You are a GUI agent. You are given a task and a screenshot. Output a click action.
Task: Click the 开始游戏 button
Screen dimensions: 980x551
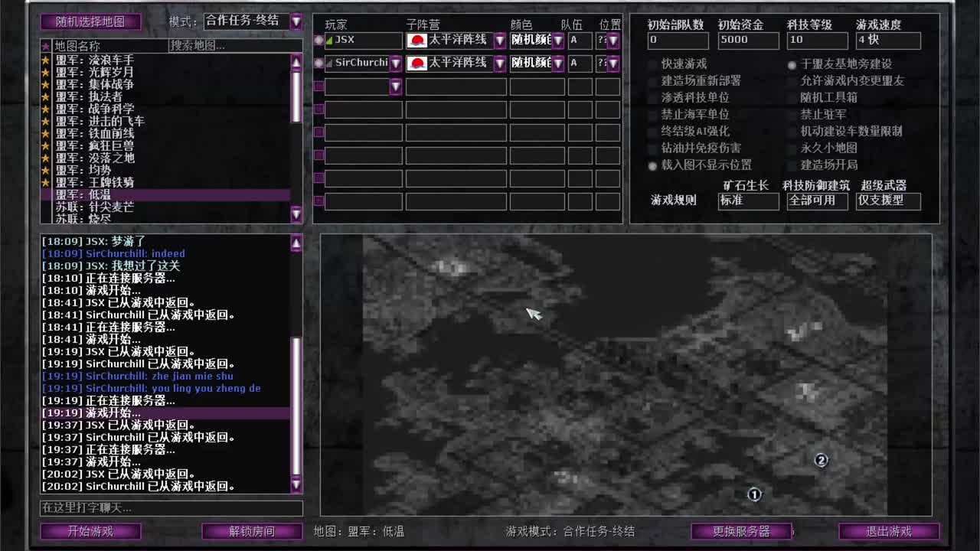(x=90, y=531)
